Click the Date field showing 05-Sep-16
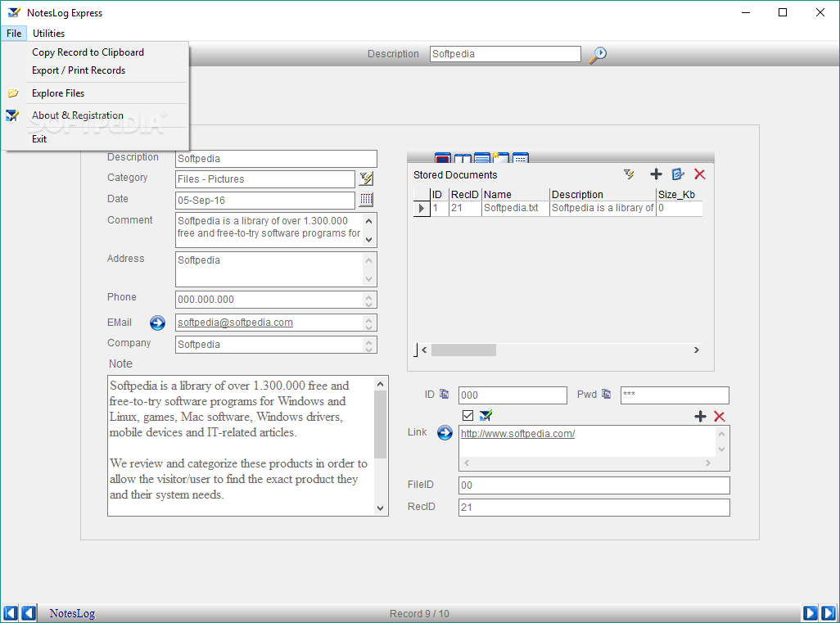The image size is (840, 623). coord(265,201)
